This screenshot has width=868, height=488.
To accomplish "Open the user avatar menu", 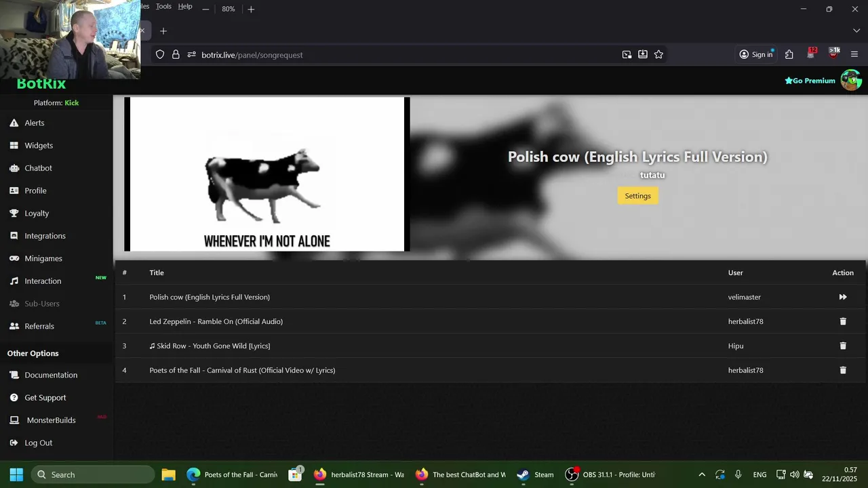I will 851,80.
